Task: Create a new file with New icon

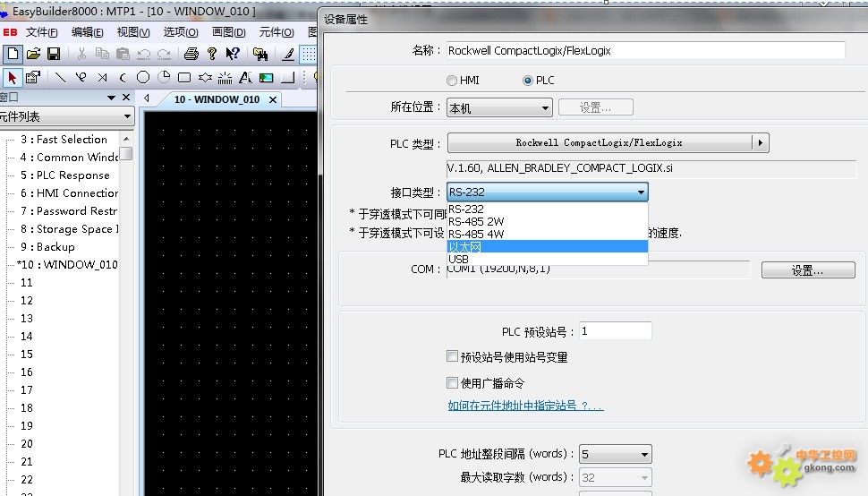Action: tap(13, 54)
